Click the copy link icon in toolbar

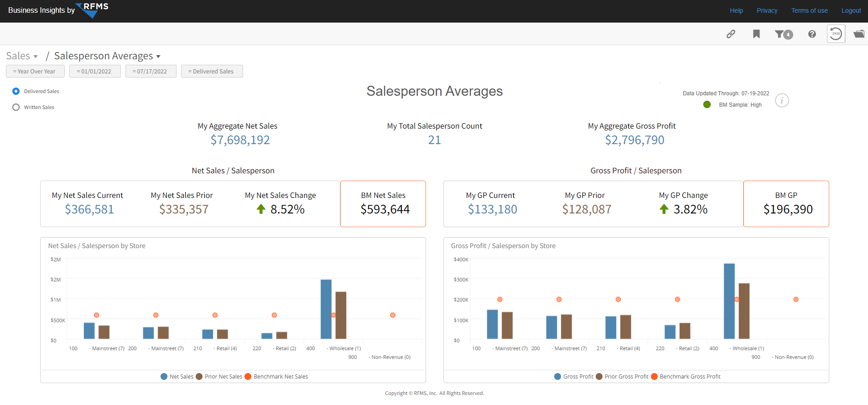[x=731, y=34]
